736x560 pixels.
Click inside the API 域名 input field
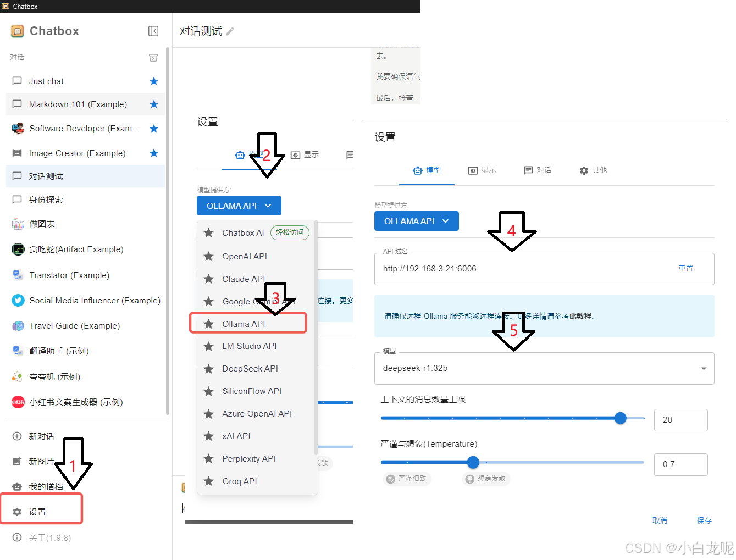(x=495, y=269)
